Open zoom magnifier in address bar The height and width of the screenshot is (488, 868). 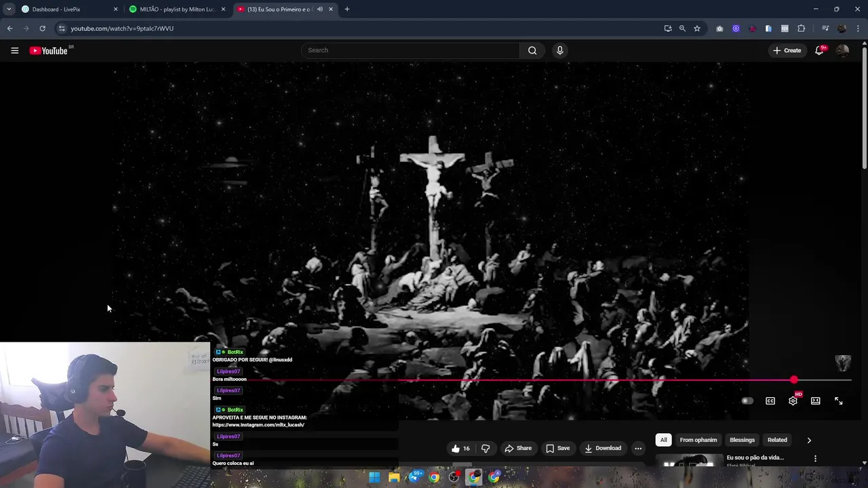coord(682,28)
